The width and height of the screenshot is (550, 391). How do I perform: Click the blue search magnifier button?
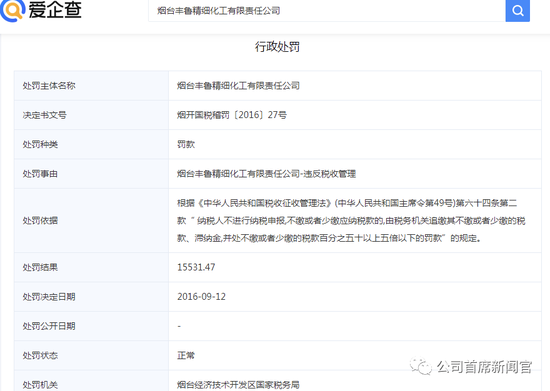[517, 11]
